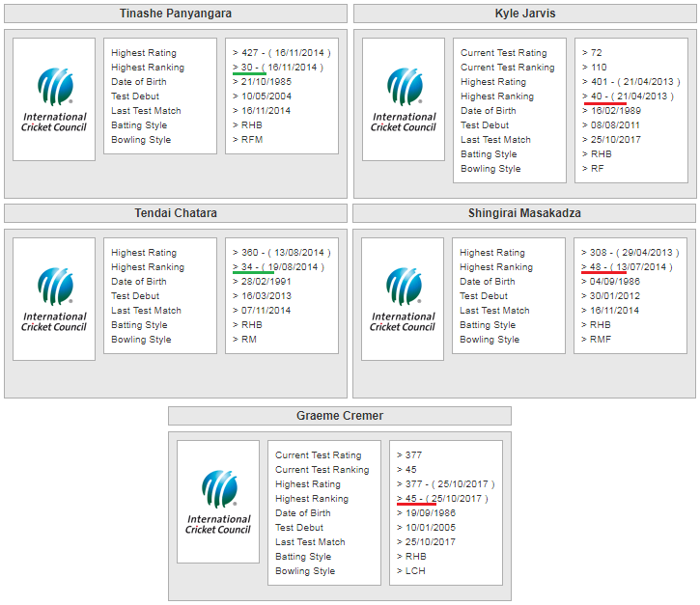Screen dimensions: 700x605
Task: Click the ICC logo in Shingirai Masakadza's card
Action: [404, 298]
